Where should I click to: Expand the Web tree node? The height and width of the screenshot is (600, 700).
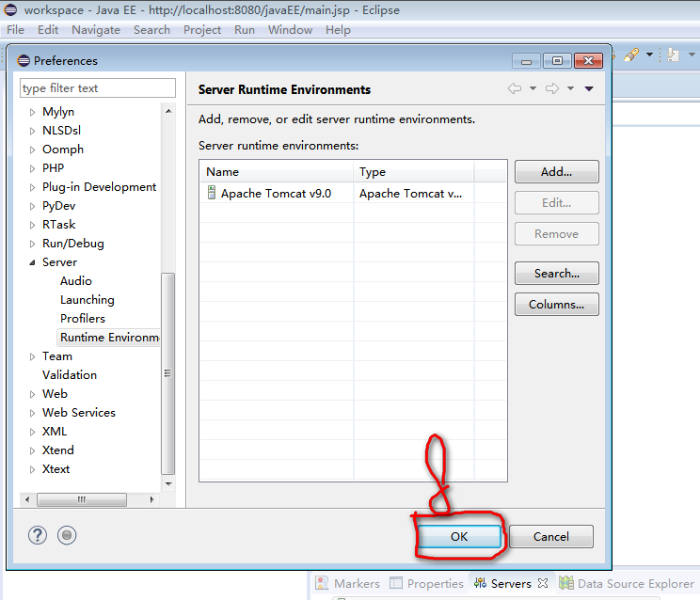(x=32, y=394)
